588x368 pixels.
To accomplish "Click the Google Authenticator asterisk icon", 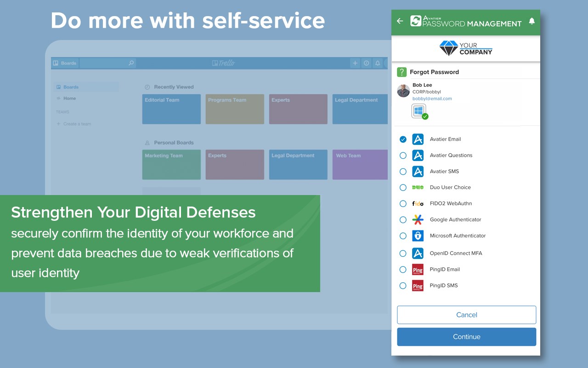I will [x=418, y=220].
